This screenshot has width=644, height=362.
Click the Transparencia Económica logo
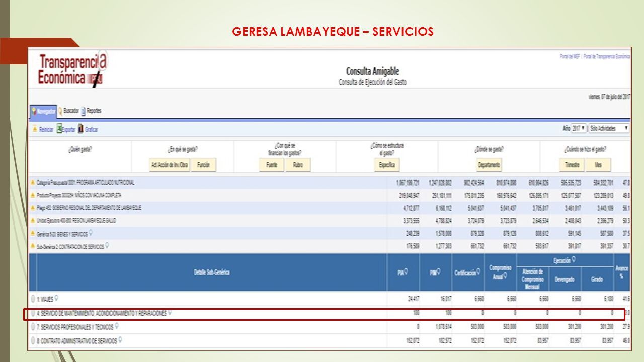(x=72, y=70)
